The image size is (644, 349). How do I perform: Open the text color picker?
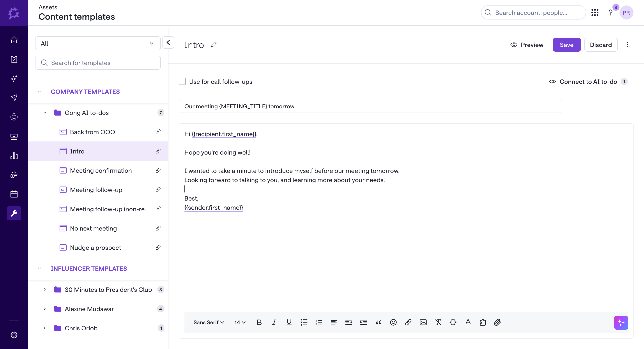[x=468, y=322]
